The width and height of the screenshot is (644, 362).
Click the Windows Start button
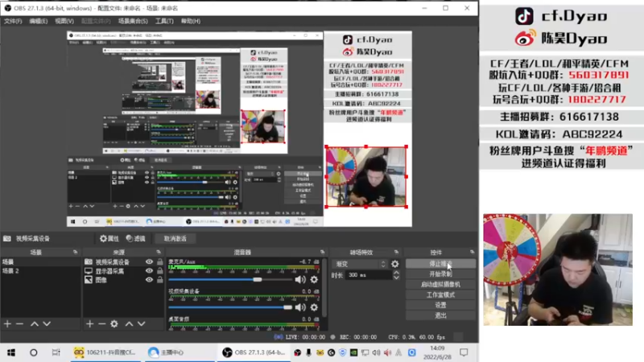[x=11, y=352]
